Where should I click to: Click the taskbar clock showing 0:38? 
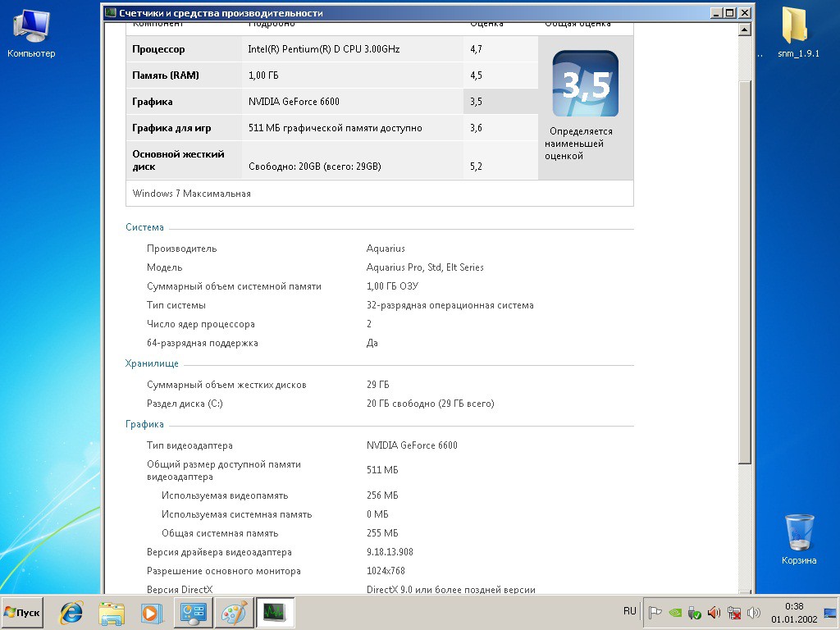(794, 613)
